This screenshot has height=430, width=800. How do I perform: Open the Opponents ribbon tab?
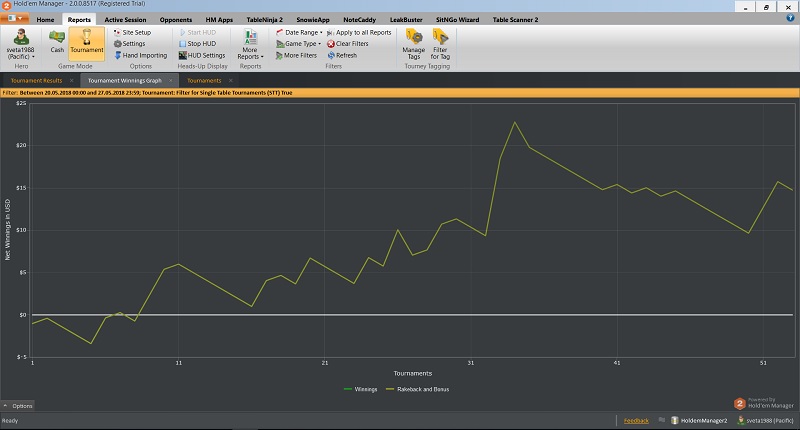[176, 20]
